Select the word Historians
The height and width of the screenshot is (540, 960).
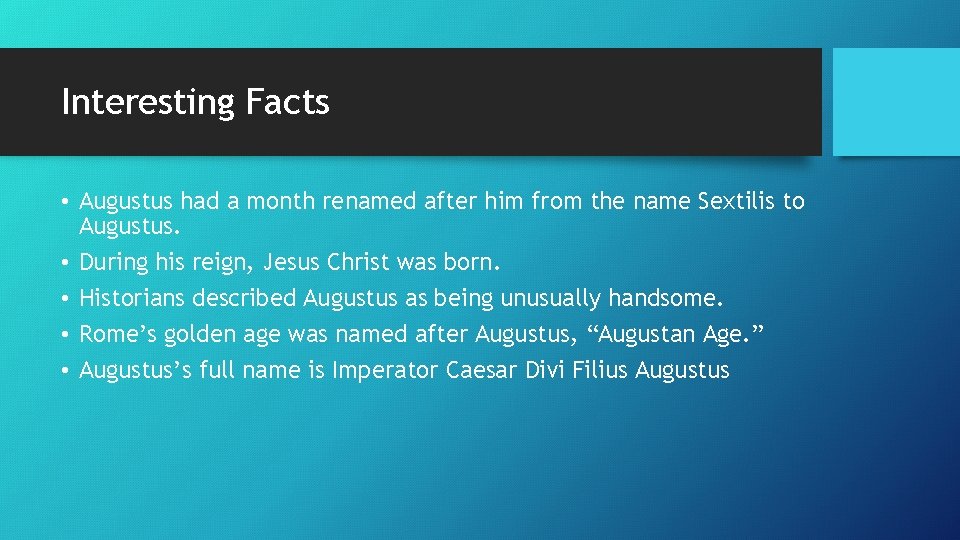click(x=132, y=298)
